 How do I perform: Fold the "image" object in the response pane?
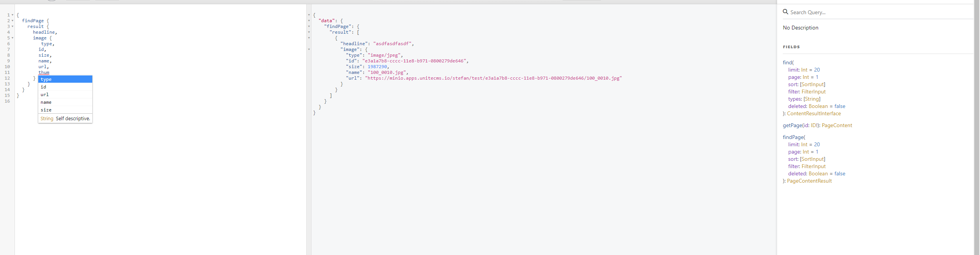[x=309, y=49]
